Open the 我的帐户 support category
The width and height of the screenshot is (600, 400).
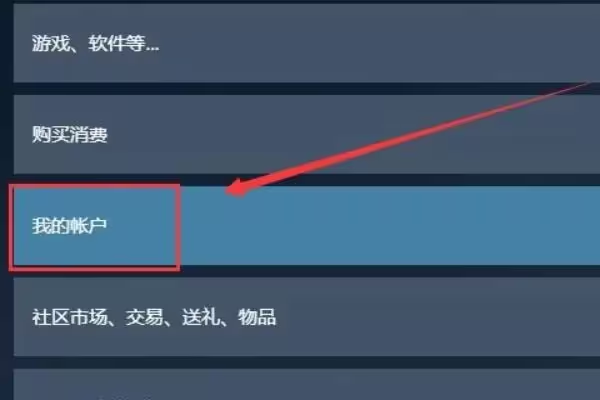point(307,225)
